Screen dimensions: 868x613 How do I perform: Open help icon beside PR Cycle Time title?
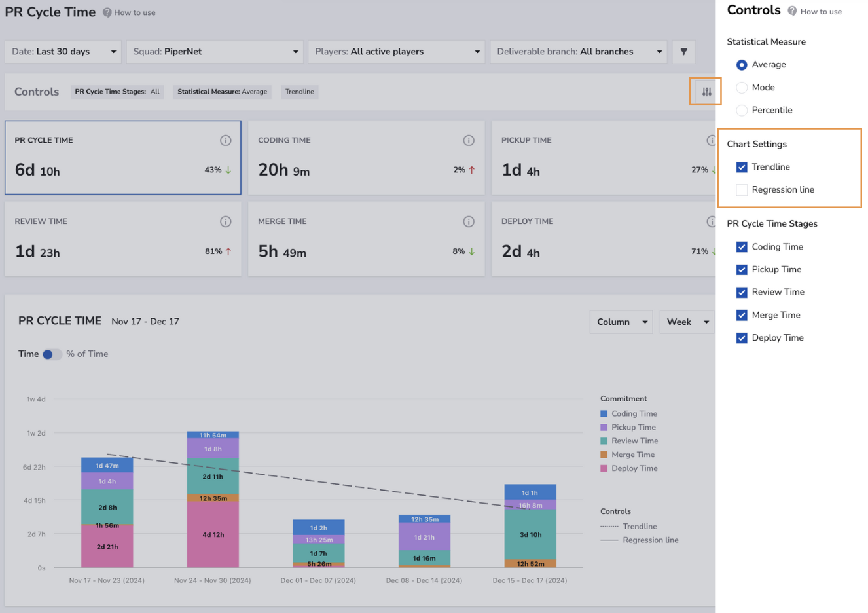(107, 12)
